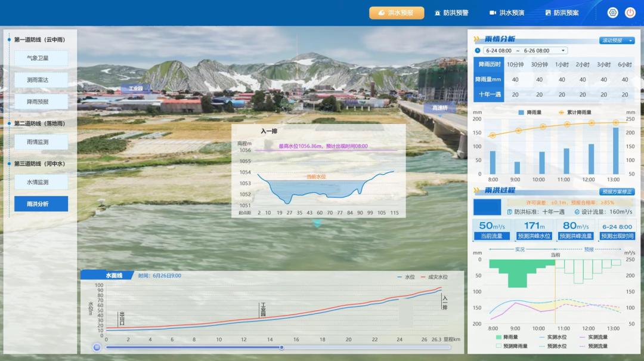
Task: Click the 预报方案修正 button
Action: [x=617, y=192]
